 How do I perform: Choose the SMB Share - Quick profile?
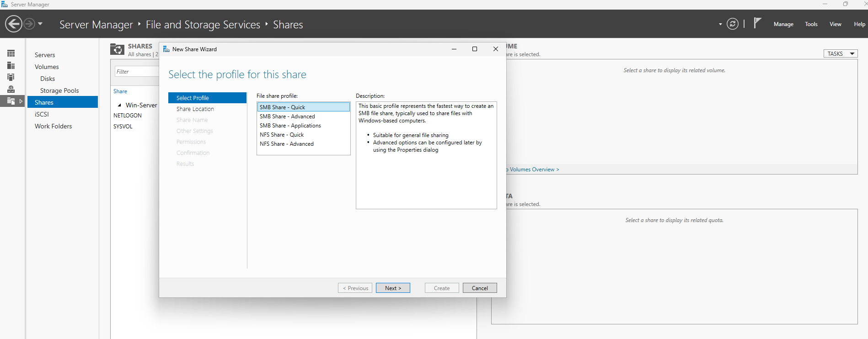click(x=304, y=107)
